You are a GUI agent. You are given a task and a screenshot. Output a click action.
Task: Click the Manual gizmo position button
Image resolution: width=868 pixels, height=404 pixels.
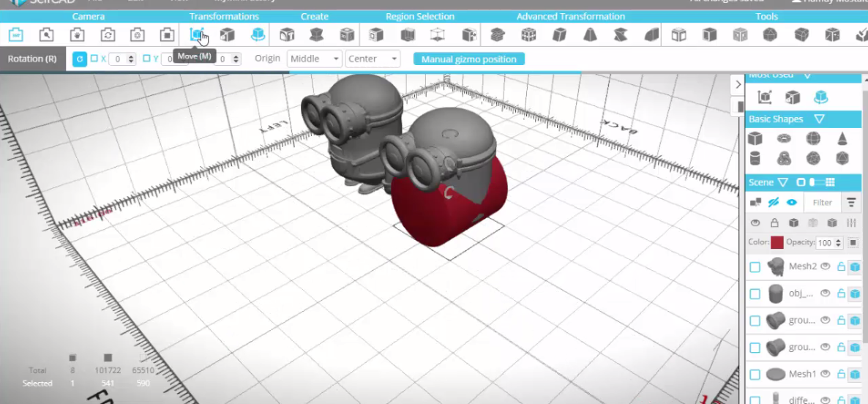click(x=469, y=59)
